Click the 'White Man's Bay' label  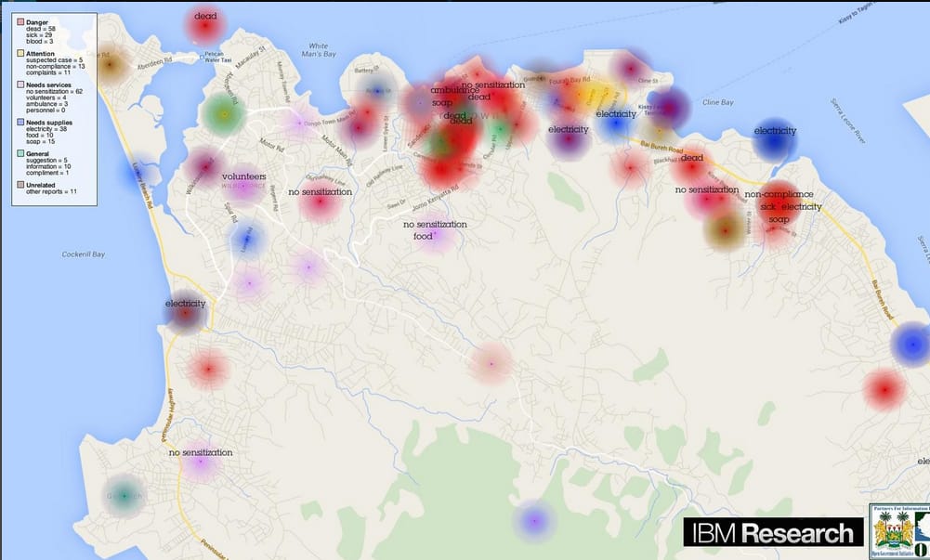tap(319, 50)
